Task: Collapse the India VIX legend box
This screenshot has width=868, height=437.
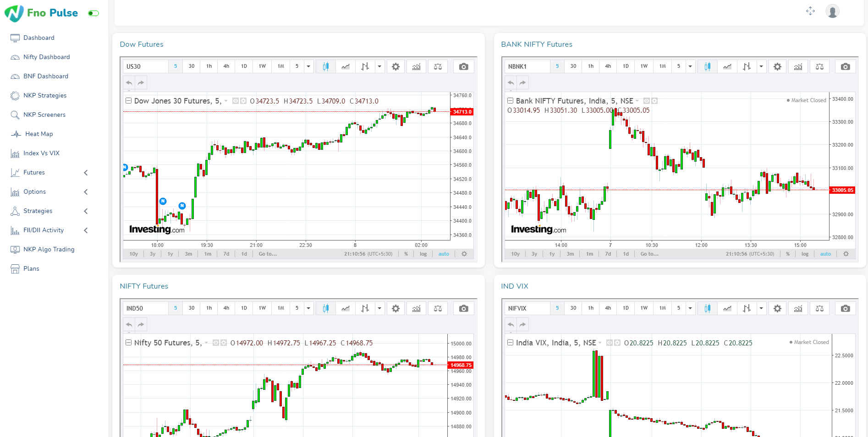Action: (510, 343)
